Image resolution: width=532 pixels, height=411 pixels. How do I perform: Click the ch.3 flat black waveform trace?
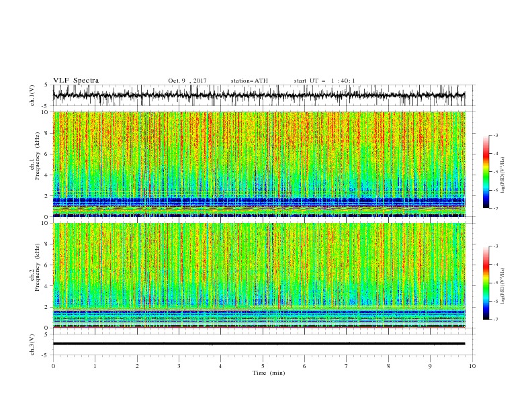(259, 344)
